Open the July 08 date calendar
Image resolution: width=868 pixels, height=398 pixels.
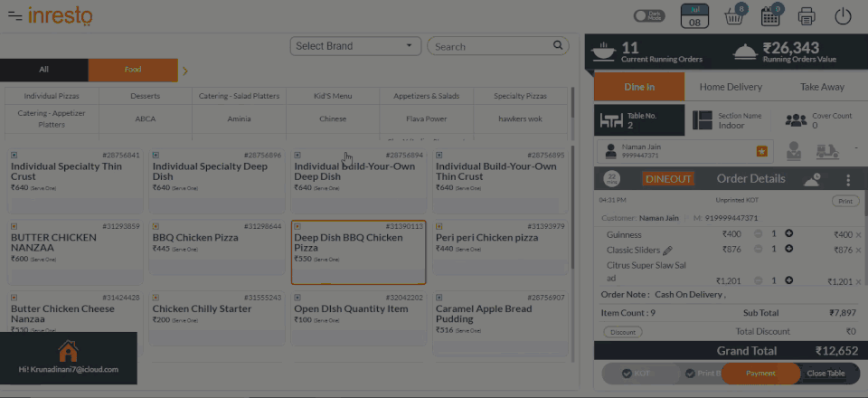pos(694,16)
